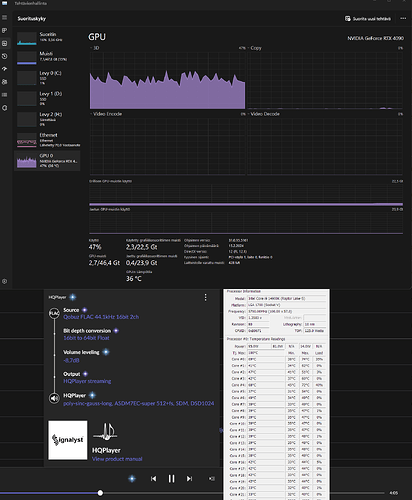This screenshot has width=412, height=500.
Task: Click 'HQPlayer streaming' output text
Action: [87, 381]
